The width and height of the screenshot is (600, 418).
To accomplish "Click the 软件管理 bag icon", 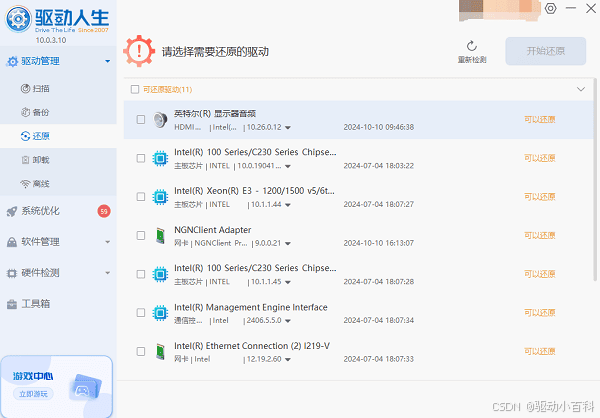I will pyautogui.click(x=12, y=242).
